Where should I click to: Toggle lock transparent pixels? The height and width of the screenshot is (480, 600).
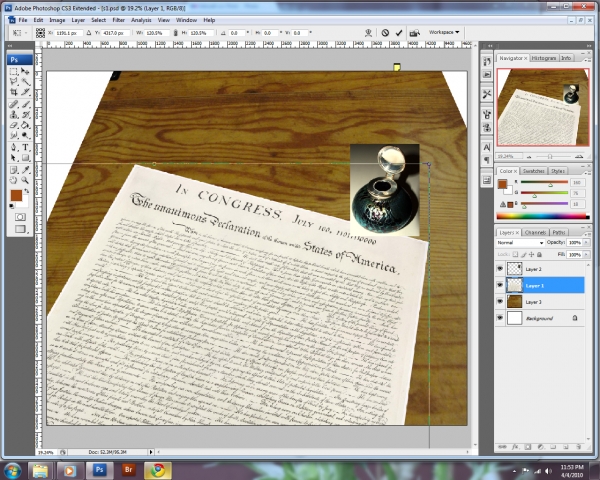click(515, 255)
